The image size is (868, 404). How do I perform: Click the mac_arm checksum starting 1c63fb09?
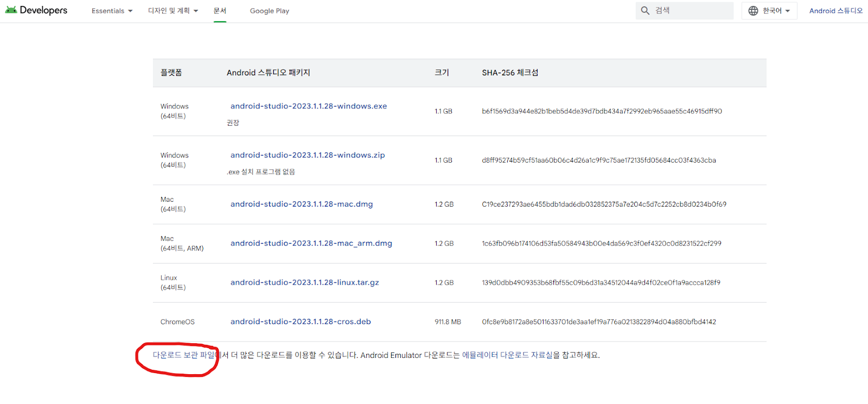point(602,243)
